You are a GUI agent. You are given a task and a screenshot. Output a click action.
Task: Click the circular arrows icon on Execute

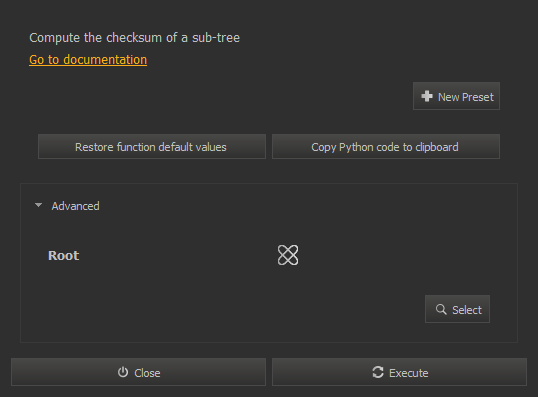[378, 372]
